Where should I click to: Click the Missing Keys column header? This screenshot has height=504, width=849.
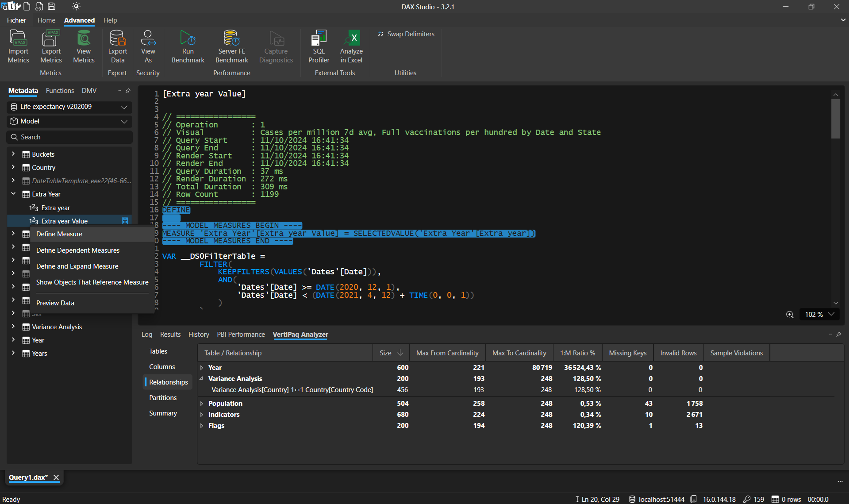point(628,353)
